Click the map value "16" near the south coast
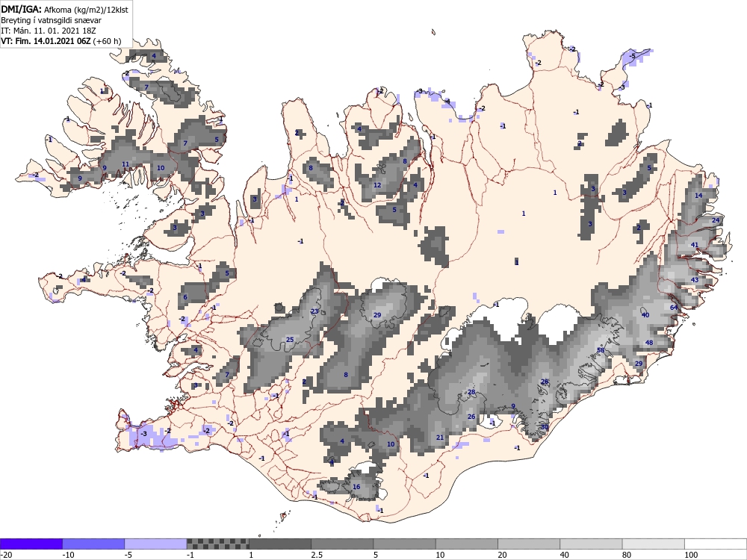Screen dimensions: 747x560 (x=356, y=487)
